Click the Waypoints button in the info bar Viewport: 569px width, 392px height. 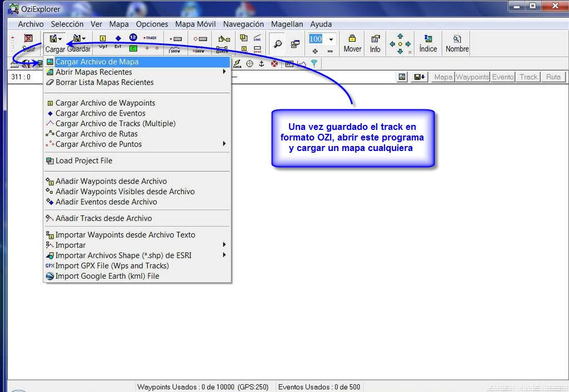472,77
